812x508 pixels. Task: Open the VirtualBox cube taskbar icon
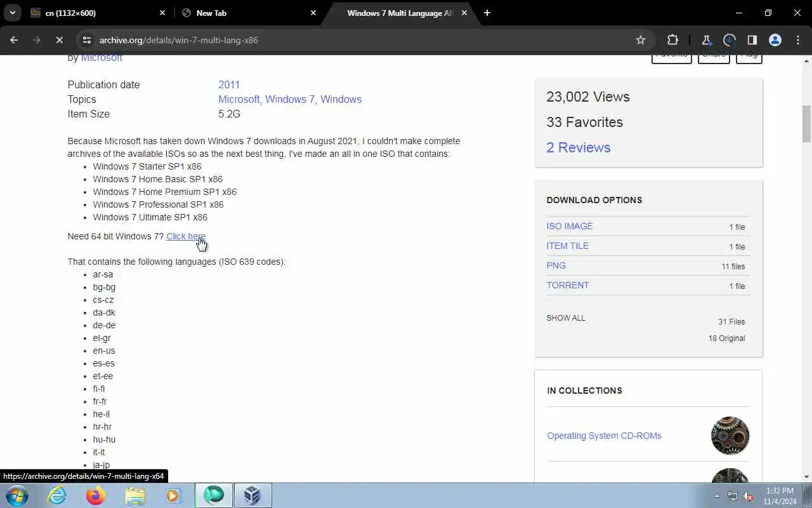253,495
